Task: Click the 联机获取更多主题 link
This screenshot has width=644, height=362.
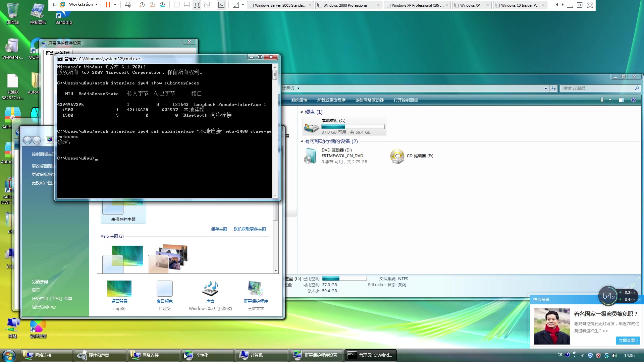Action: [x=250, y=229]
